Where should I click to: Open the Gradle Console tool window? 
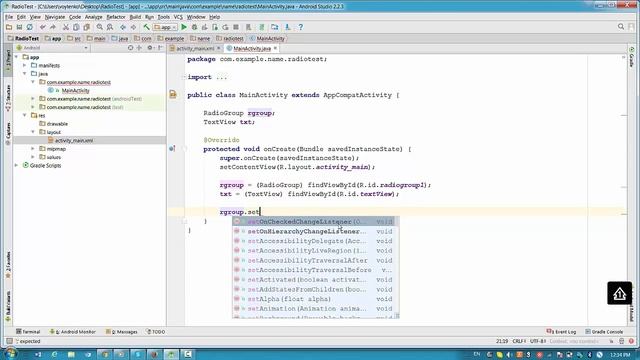[604, 332]
